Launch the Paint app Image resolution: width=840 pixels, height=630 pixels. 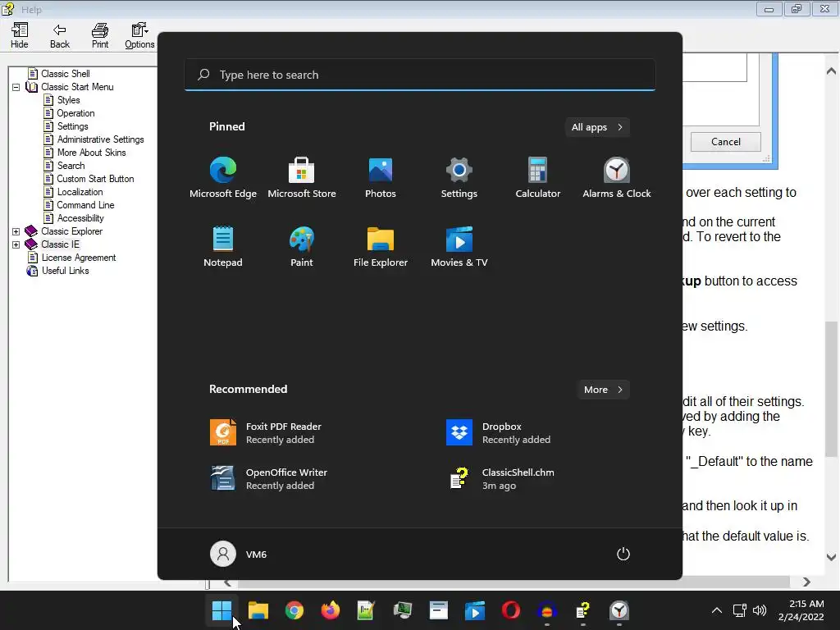point(302,246)
